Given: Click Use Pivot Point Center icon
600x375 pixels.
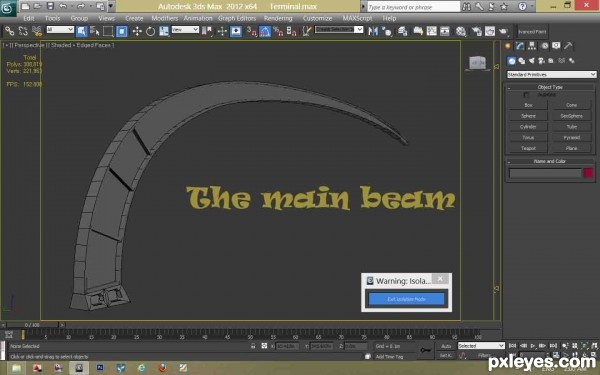Looking at the screenshot, I should [x=207, y=31].
